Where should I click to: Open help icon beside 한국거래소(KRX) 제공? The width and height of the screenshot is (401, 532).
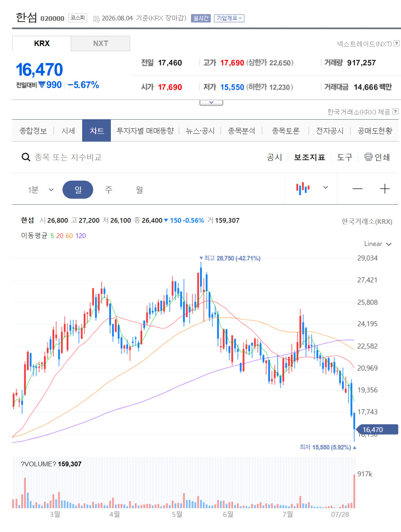click(x=395, y=111)
